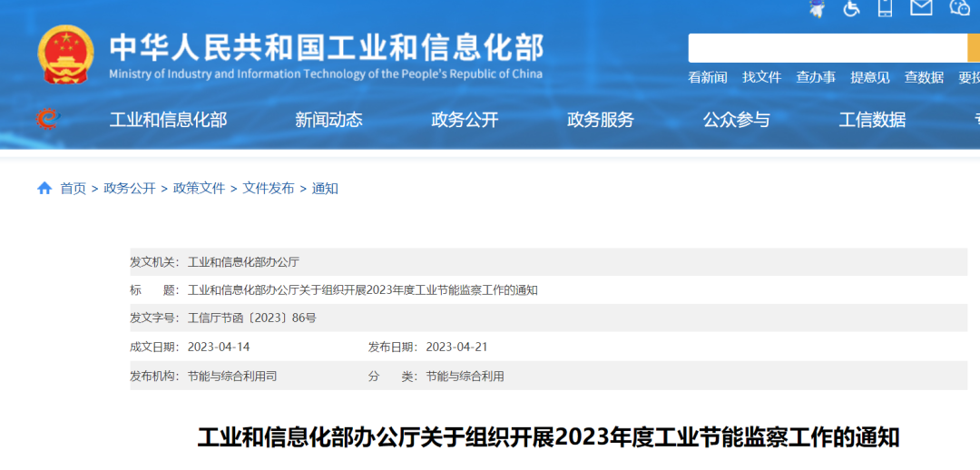Click the bold article headline
This screenshot has width=980, height=470.
coord(549,437)
